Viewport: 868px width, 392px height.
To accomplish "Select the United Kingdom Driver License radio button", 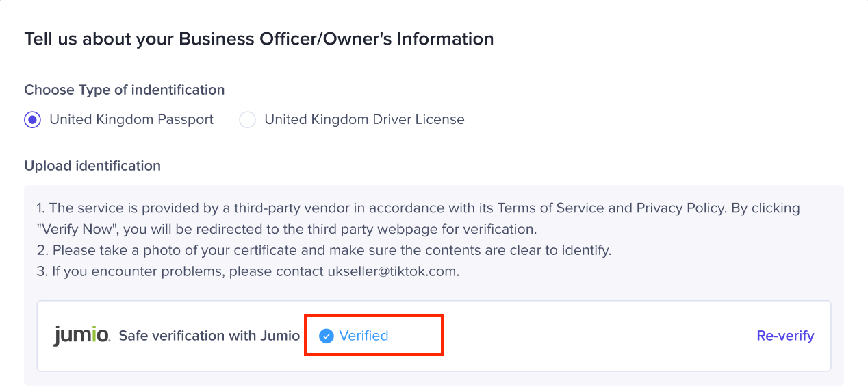I will (x=247, y=120).
